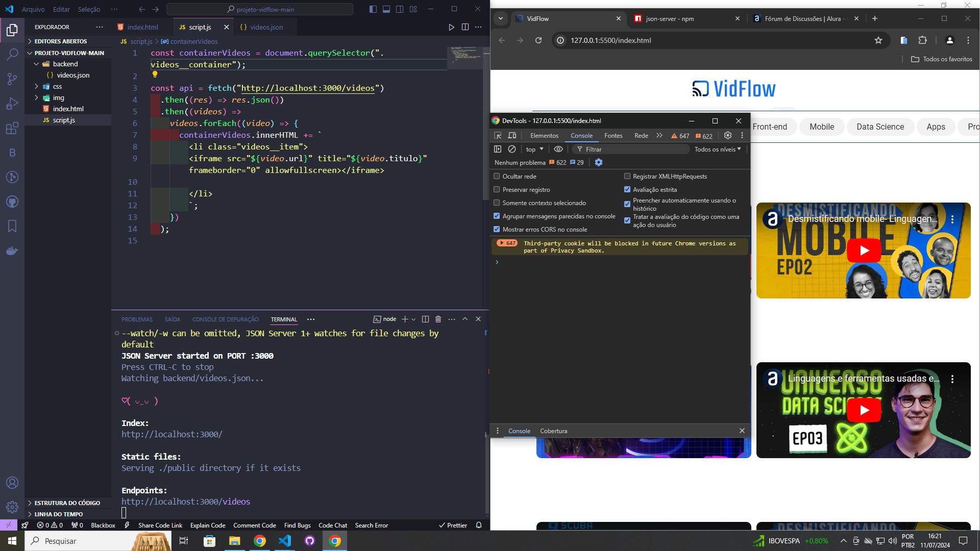
Task: Open index.html file tab in editor
Action: pos(141,27)
